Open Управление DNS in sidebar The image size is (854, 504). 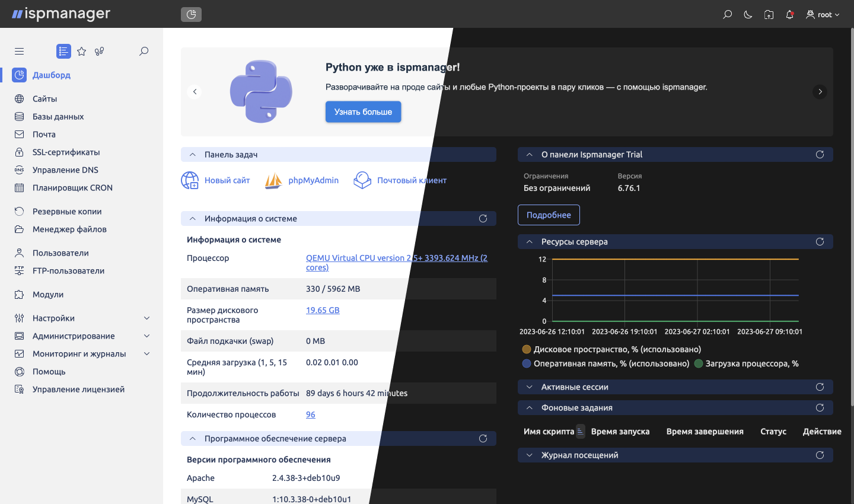[65, 170]
